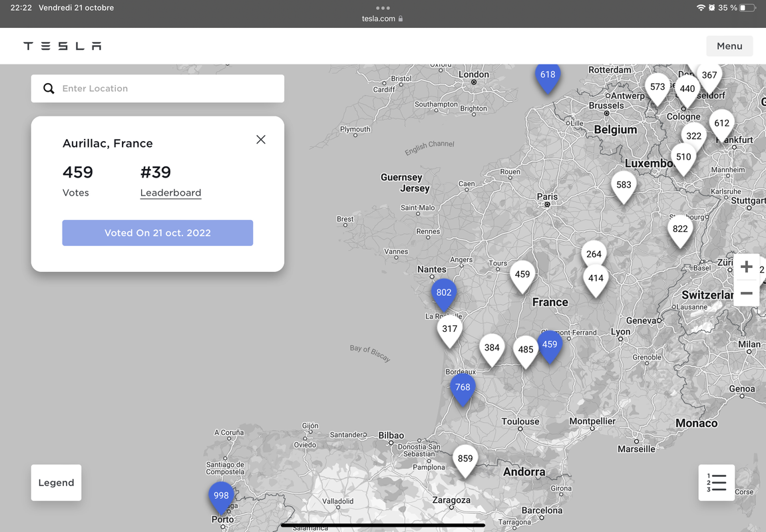Open the numbered list view icon
The height and width of the screenshot is (532, 766).
coord(717,483)
